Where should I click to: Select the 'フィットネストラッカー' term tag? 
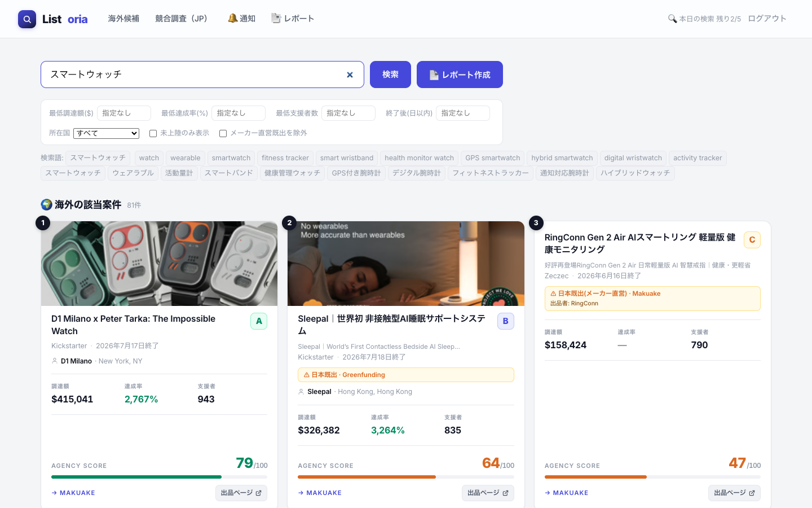click(491, 173)
